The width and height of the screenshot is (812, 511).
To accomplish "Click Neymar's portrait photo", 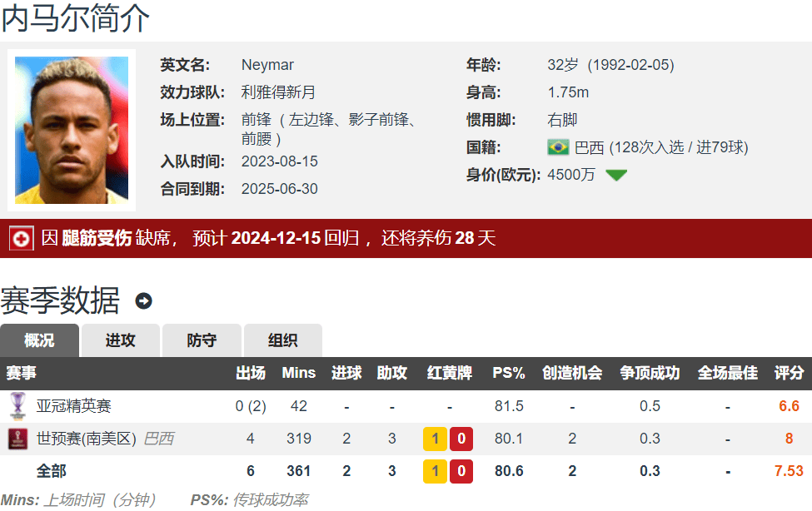I will 72,129.
